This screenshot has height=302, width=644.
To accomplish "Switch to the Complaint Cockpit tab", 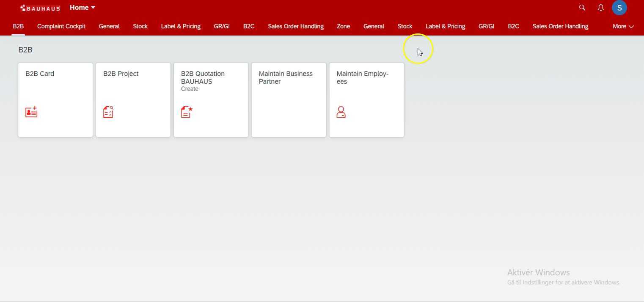I will point(61,26).
